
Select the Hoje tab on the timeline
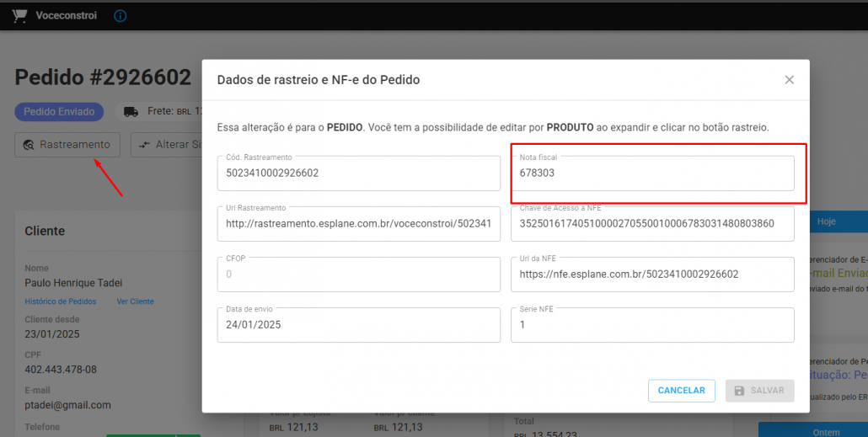[826, 221]
